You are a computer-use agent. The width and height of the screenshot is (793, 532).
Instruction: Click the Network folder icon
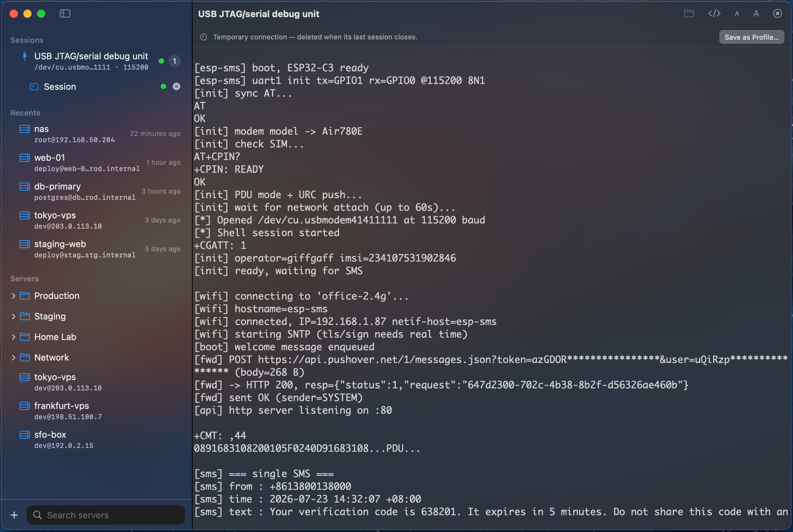25,358
